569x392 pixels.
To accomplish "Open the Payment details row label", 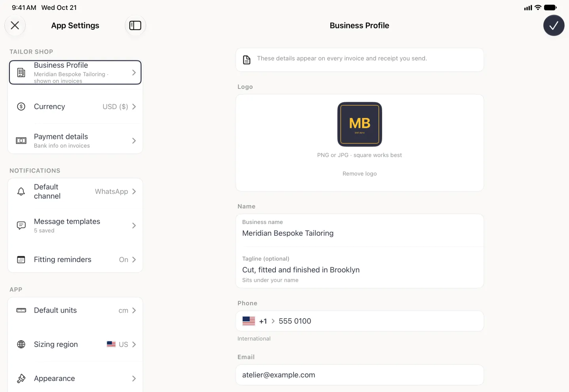I will pyautogui.click(x=61, y=137).
